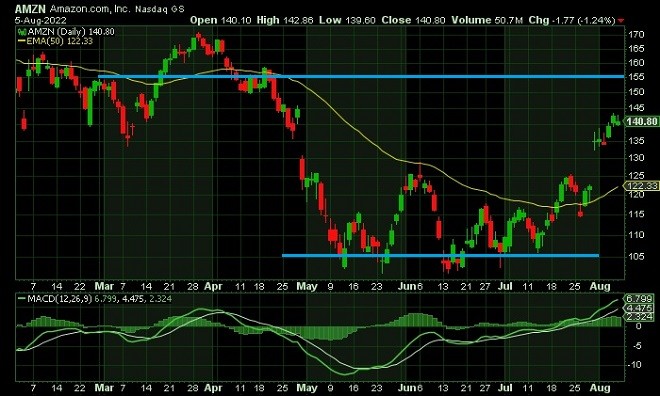Image resolution: width=660 pixels, height=396 pixels.
Task: Click the 110 label on the price axis
Action: pyautogui.click(x=636, y=235)
